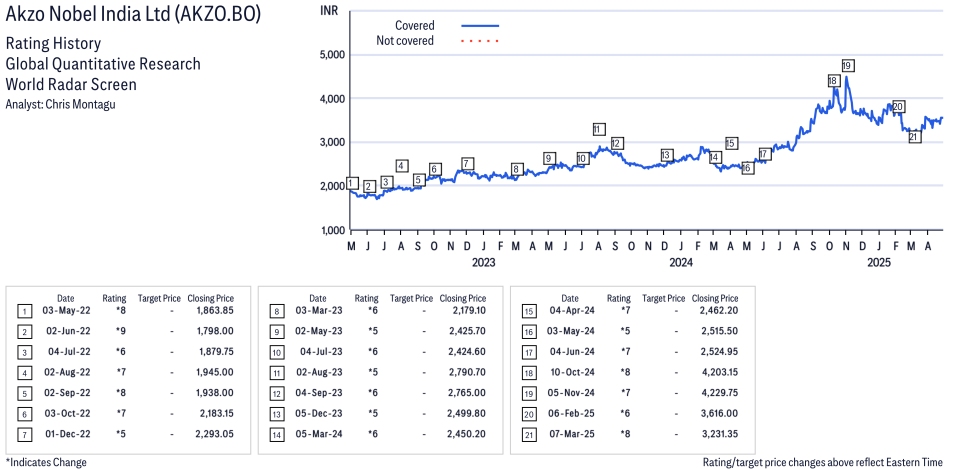This screenshot has width=954, height=469.
Task: Click the 2023 year label on x-axis
Action: tap(484, 263)
